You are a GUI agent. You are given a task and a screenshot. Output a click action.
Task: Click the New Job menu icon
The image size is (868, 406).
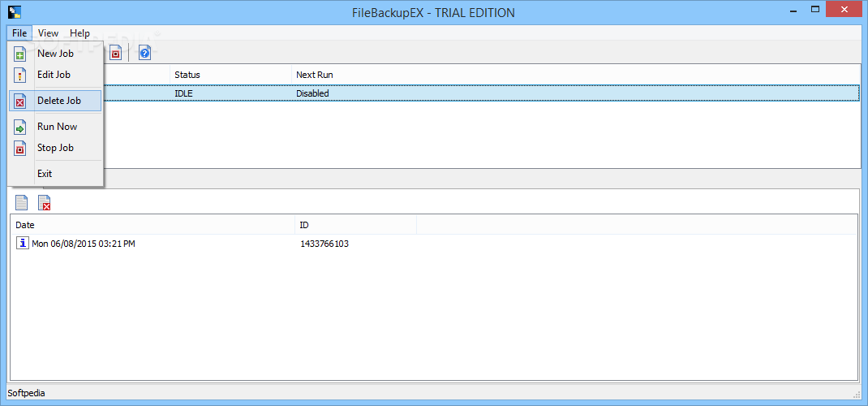(20, 54)
